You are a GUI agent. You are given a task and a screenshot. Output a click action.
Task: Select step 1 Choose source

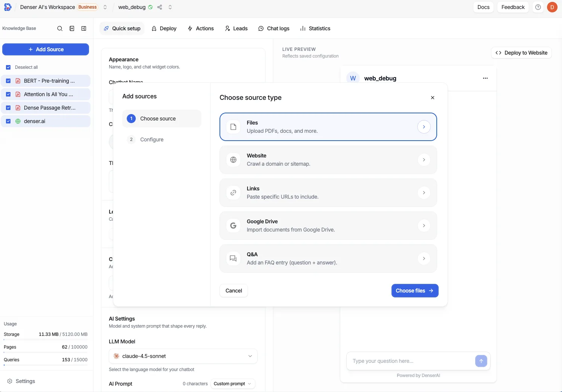click(162, 119)
